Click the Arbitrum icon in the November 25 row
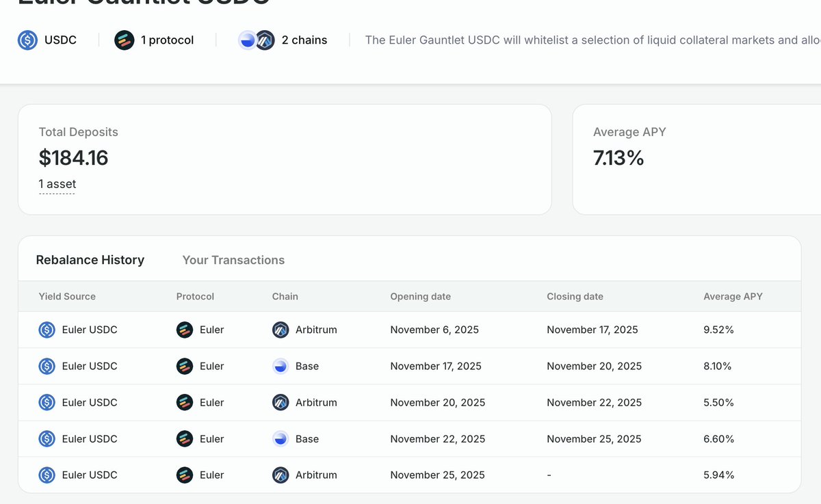Screen dimensions: 821x504 280,475
